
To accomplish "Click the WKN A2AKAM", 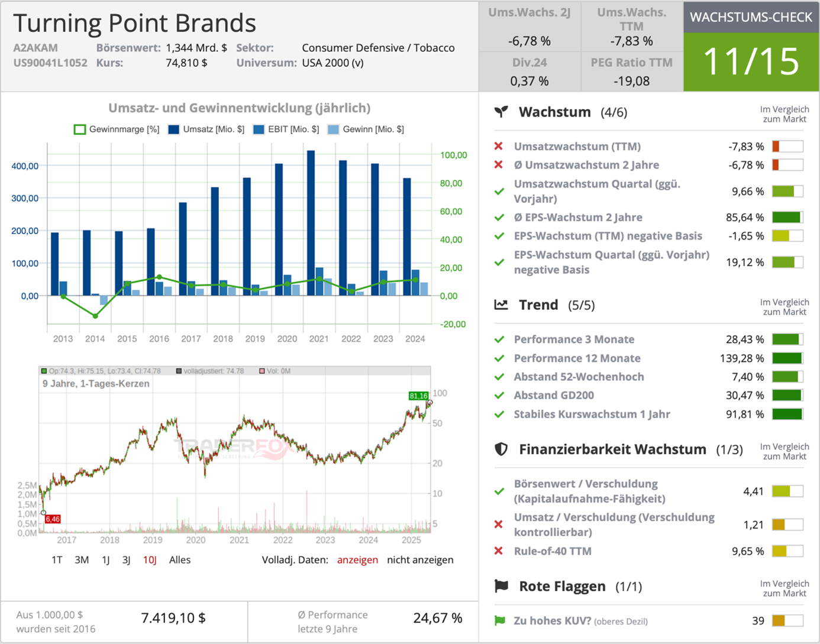I will click(35, 48).
